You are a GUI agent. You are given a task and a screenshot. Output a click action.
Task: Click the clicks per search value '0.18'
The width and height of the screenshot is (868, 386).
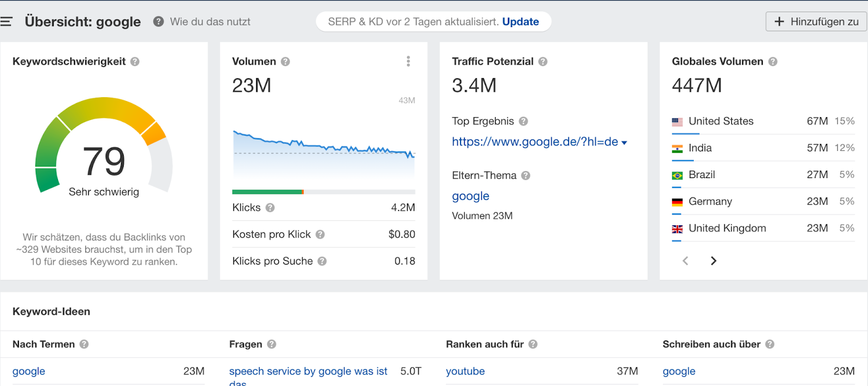[x=405, y=261]
